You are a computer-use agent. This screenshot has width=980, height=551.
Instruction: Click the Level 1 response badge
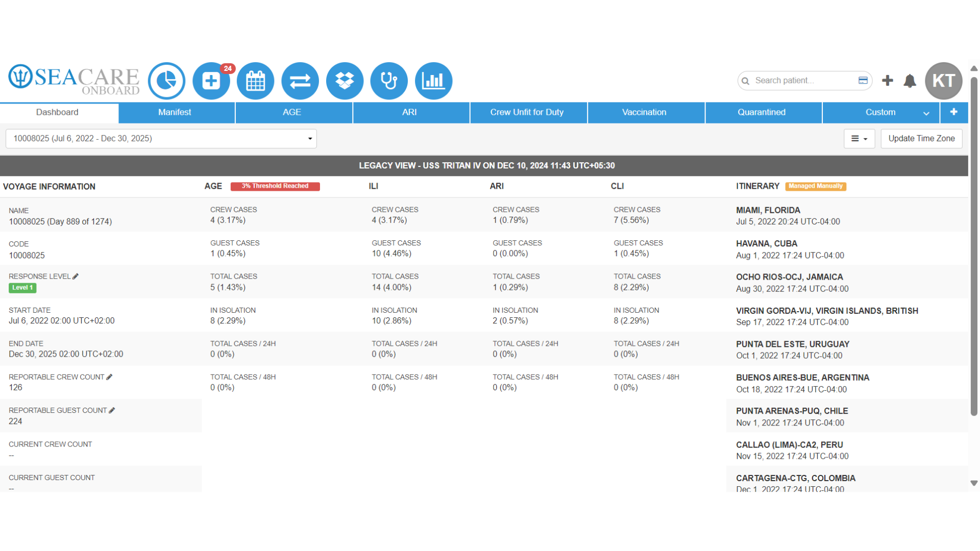click(x=22, y=288)
